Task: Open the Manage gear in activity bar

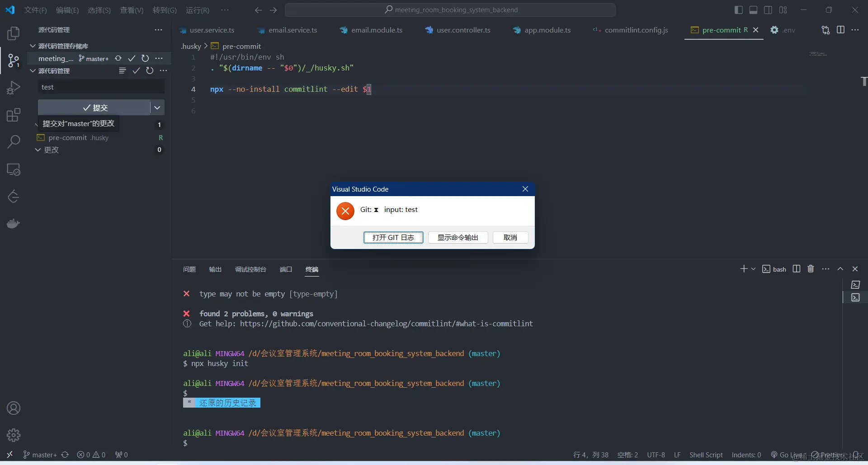Action: click(x=14, y=435)
